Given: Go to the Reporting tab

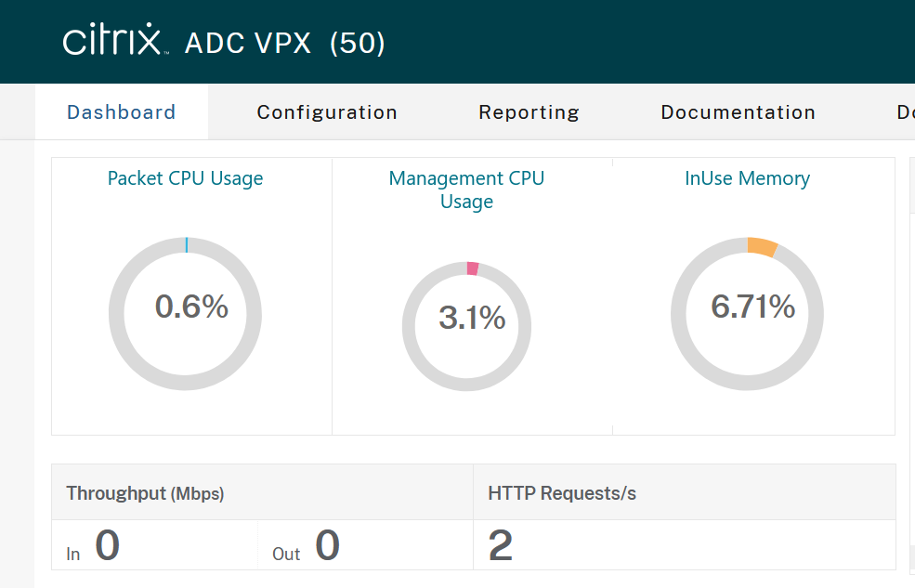Looking at the screenshot, I should point(529,112).
